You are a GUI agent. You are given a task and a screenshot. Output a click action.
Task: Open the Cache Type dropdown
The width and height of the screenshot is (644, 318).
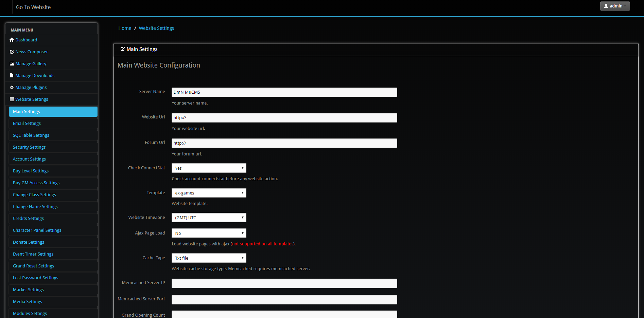pyautogui.click(x=209, y=258)
